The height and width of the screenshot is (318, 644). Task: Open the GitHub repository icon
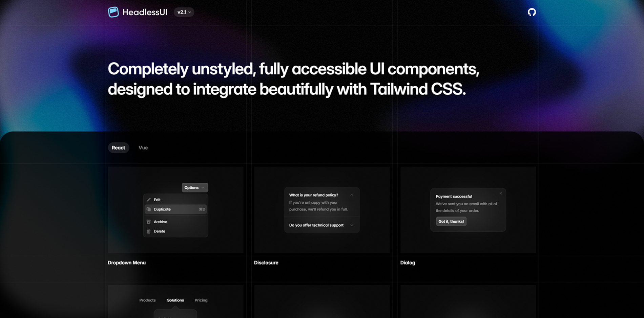[x=532, y=12]
